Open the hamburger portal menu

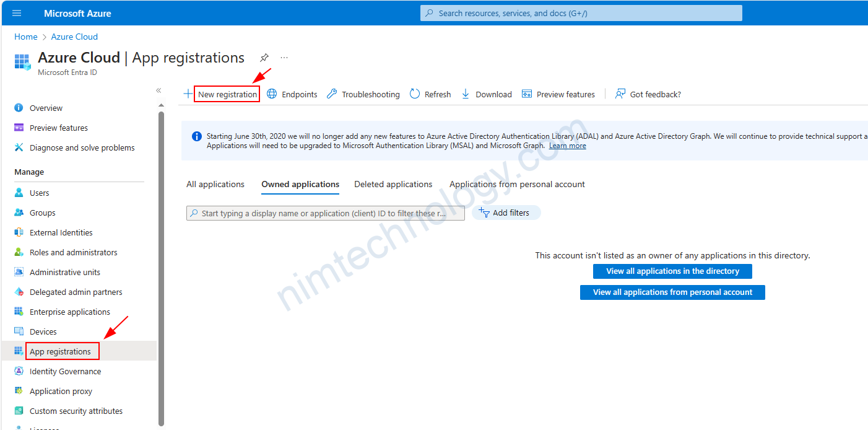tap(17, 13)
